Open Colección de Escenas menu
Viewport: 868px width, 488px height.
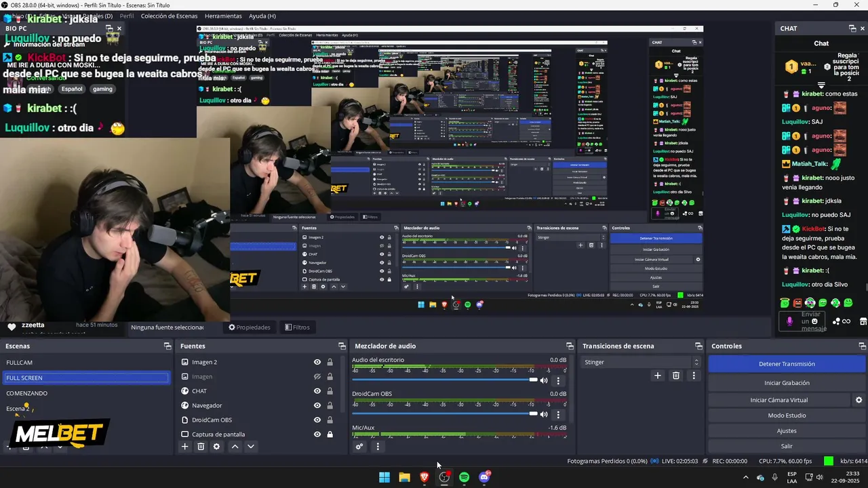[x=170, y=16]
